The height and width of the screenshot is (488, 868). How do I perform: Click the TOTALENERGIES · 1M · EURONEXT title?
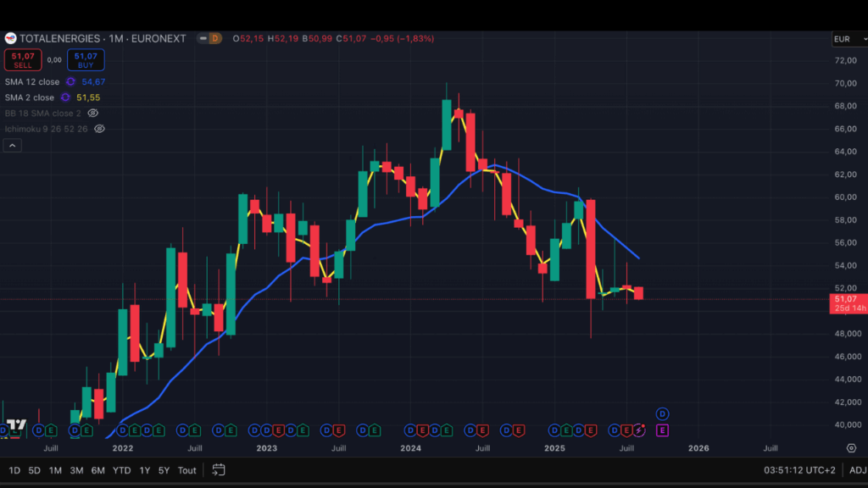tap(103, 39)
